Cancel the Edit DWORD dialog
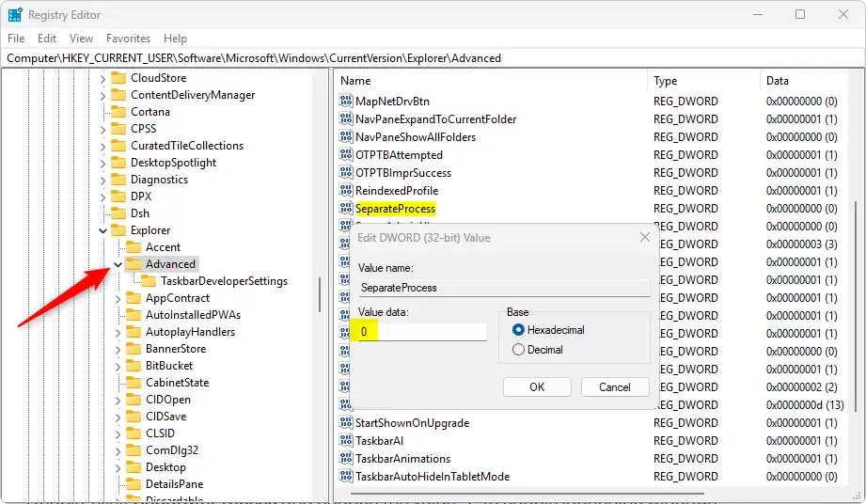The image size is (866, 504). pyautogui.click(x=615, y=387)
